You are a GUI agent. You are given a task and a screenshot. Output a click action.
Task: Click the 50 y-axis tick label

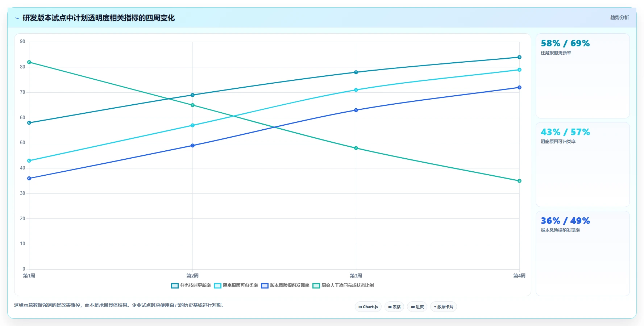point(22,143)
